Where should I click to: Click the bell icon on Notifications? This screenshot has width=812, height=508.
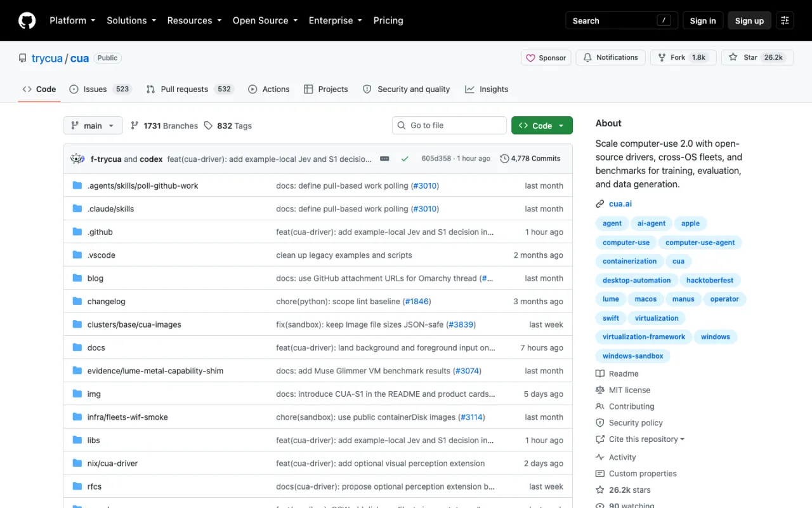[588, 57]
